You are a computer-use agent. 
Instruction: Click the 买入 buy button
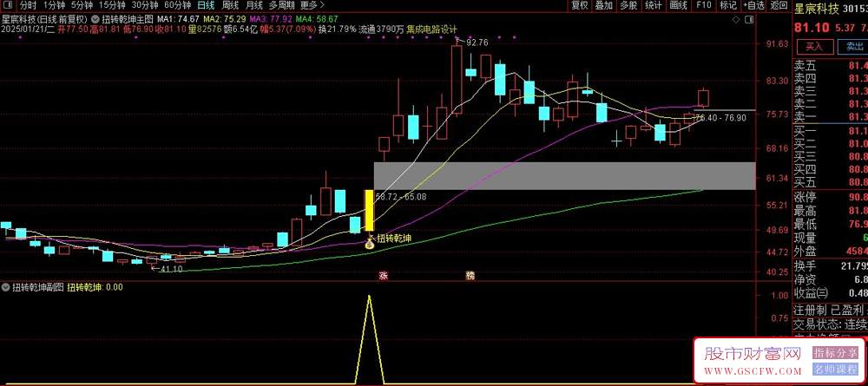point(814,47)
